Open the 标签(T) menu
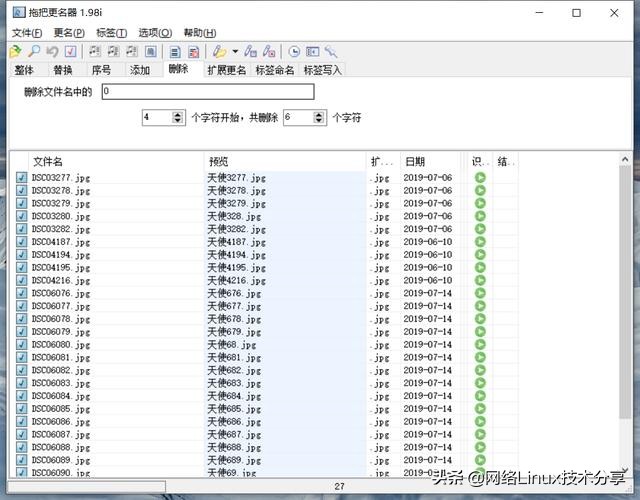The image size is (640, 500). [111, 33]
